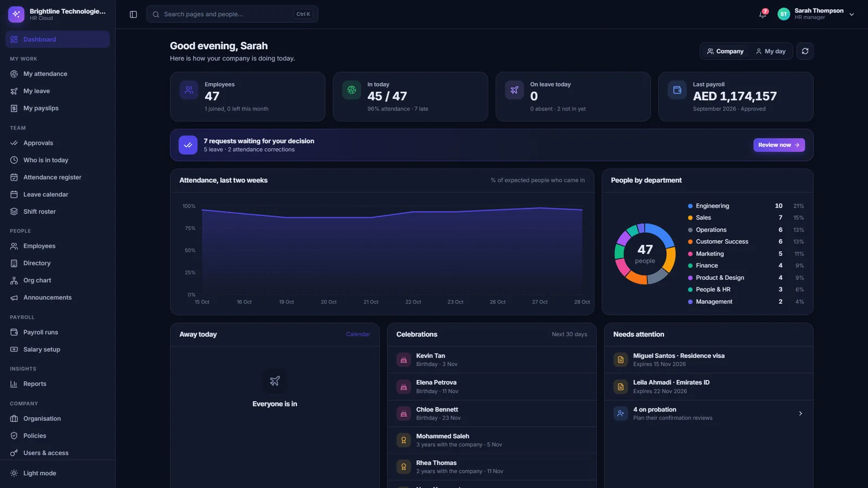
Task: Open Reports under Insights
Action: pos(58,384)
